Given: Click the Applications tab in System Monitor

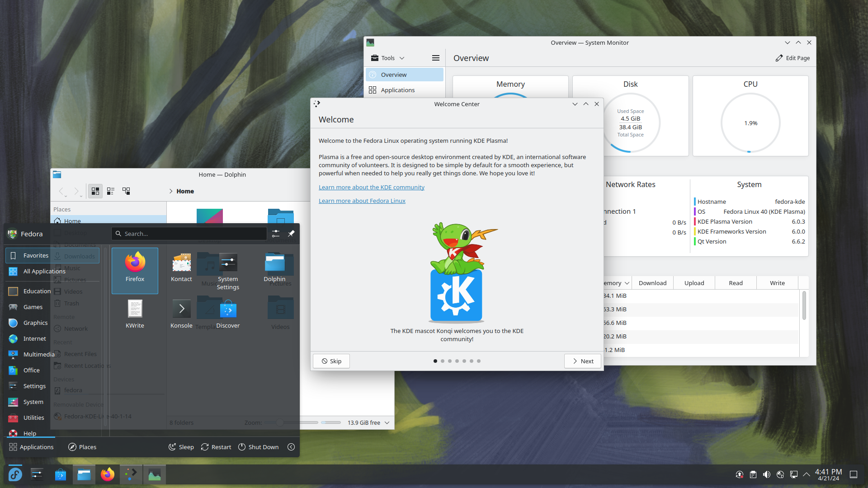Looking at the screenshot, I should (398, 89).
